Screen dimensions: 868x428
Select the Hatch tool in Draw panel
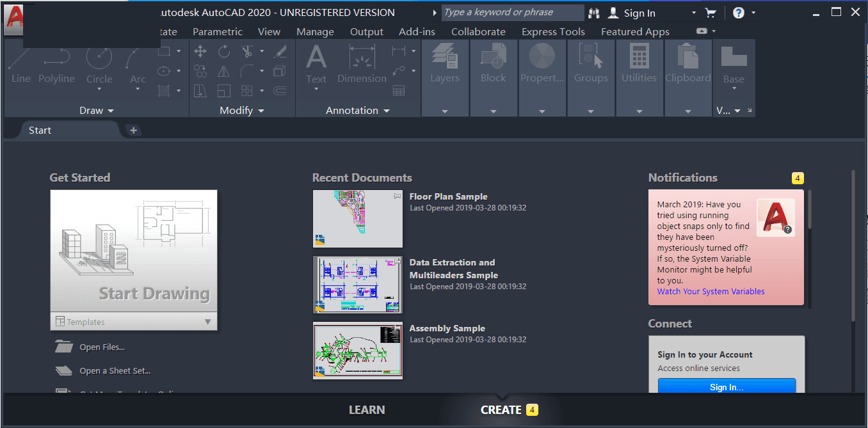(164, 91)
